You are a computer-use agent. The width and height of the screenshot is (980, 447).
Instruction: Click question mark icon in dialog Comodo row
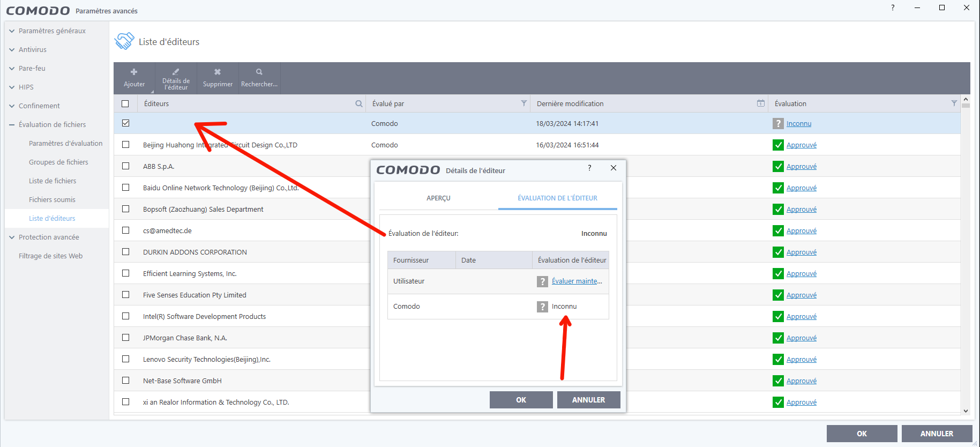[542, 307]
